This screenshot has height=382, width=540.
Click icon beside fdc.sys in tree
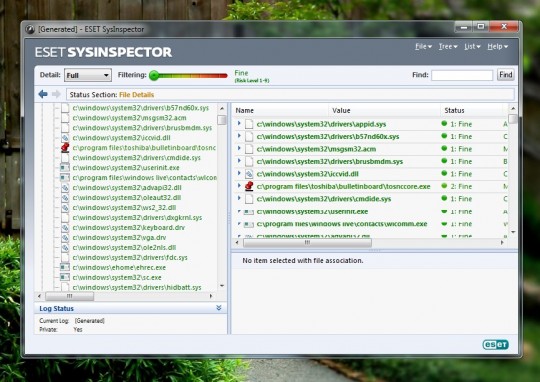click(65, 257)
